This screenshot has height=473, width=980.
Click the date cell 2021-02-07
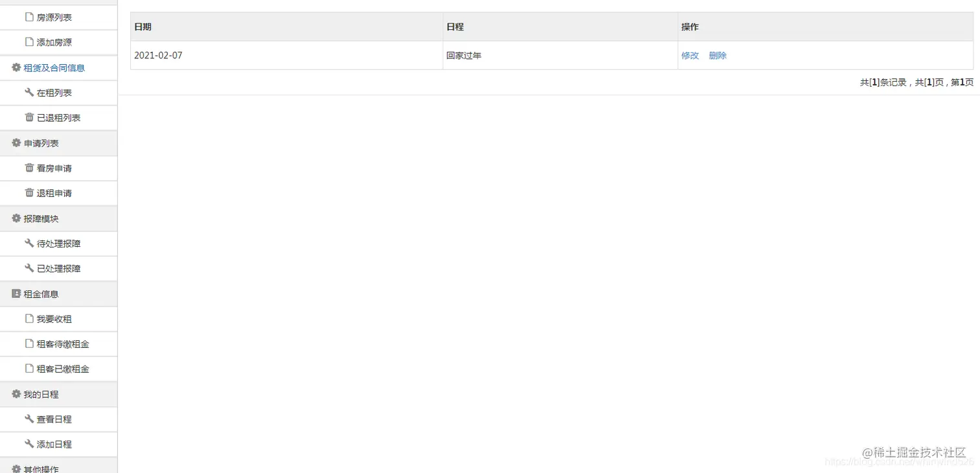[286, 56]
